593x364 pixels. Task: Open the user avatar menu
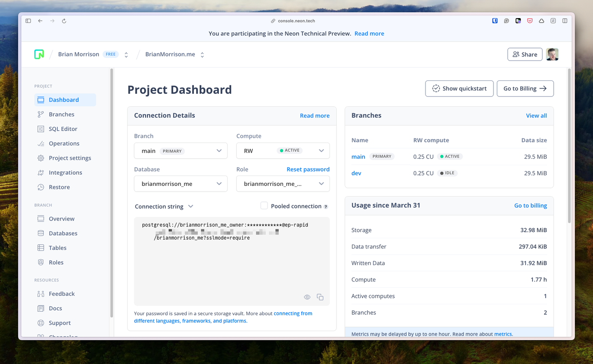click(552, 54)
